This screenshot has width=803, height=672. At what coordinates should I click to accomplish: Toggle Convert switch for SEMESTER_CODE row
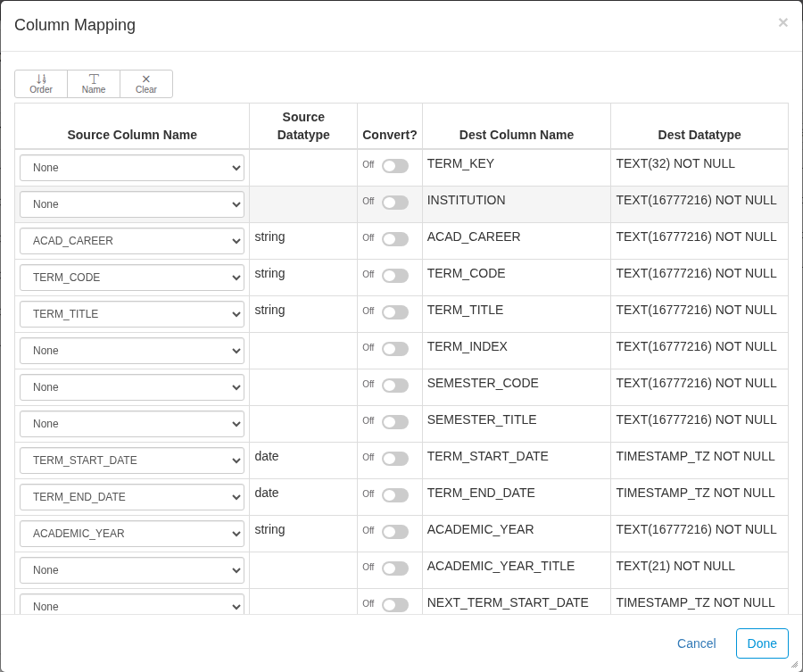pos(395,386)
